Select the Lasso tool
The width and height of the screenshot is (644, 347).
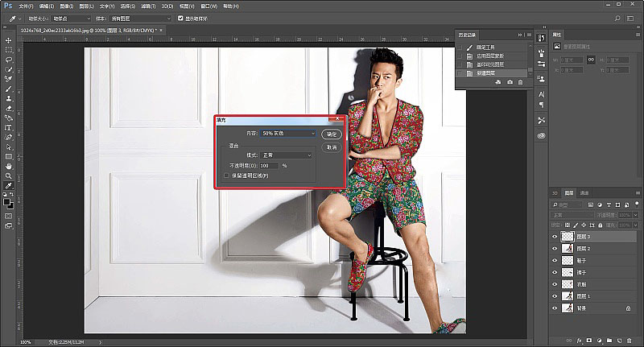[x=8, y=60]
